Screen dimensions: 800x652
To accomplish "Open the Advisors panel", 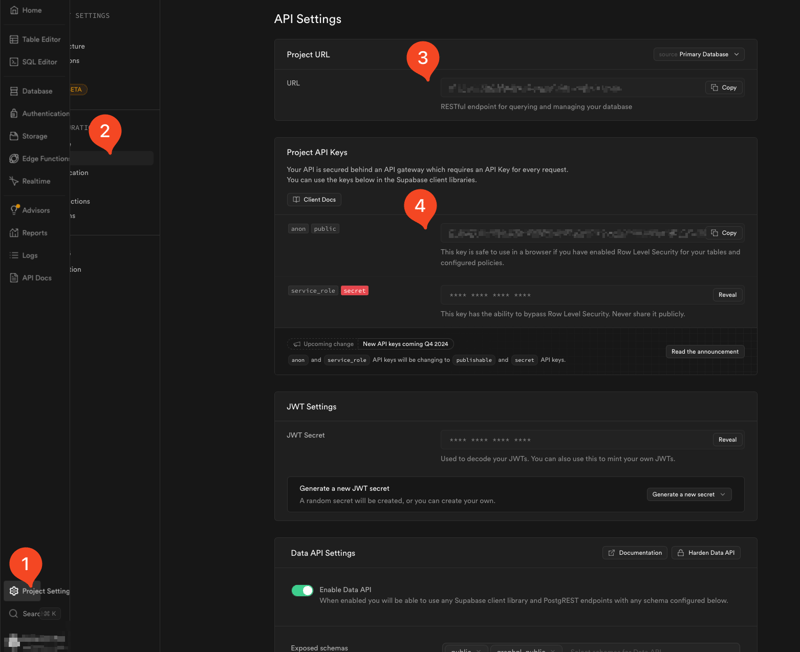I will (14, 208).
